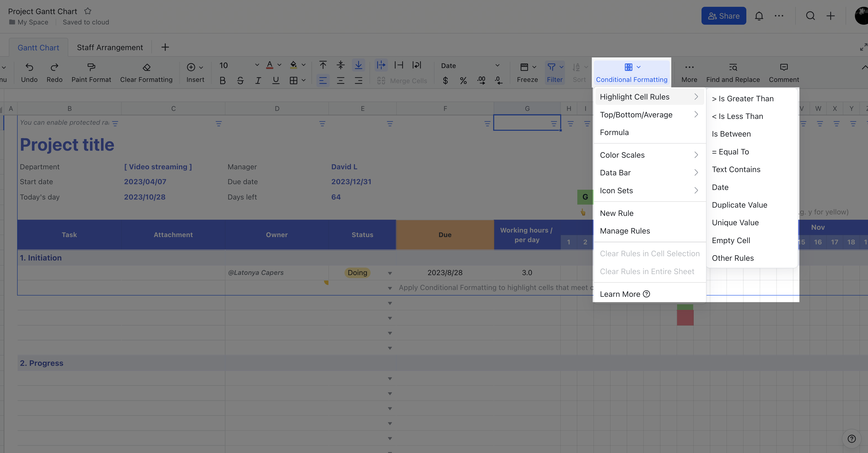Apply percent number format
This screenshot has height=453, width=868.
(463, 81)
